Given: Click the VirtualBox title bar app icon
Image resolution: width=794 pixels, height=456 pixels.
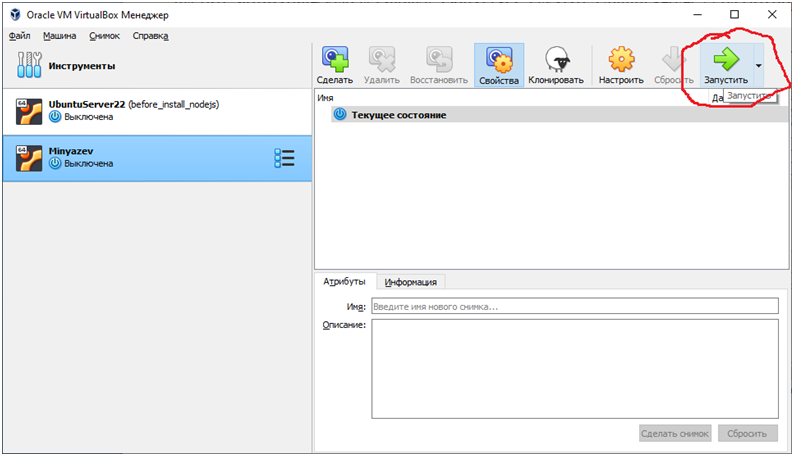Looking at the screenshot, I should pyautogui.click(x=15, y=15).
